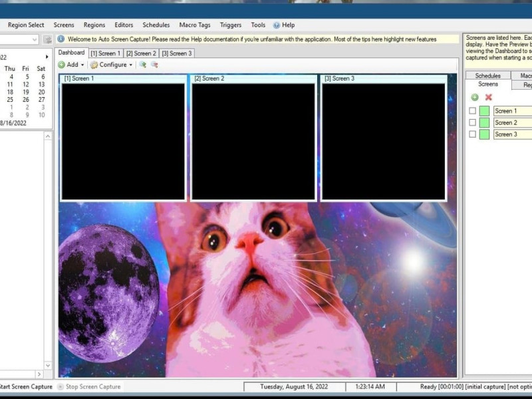Select calendar date 12
This screenshot has width=532, height=399.
coord(26,84)
